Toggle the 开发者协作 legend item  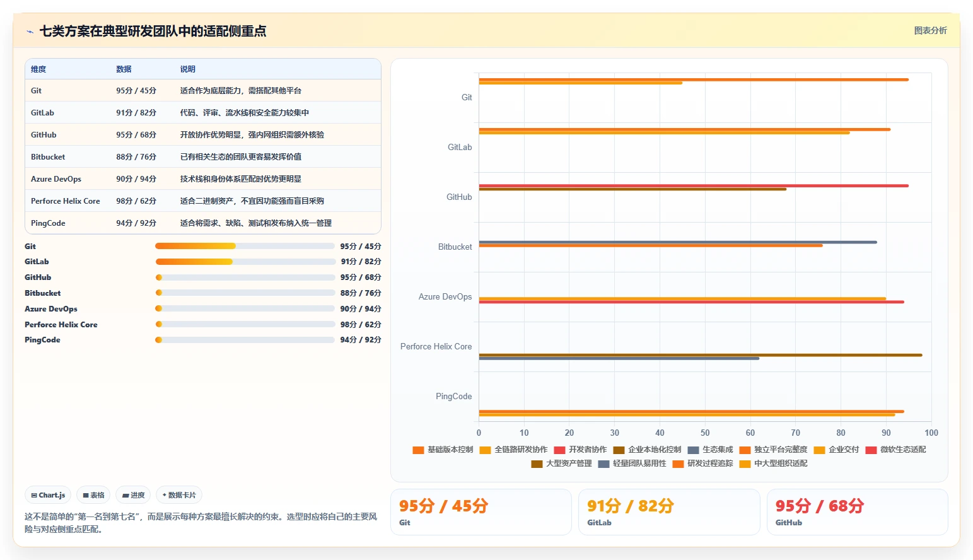tap(580, 450)
